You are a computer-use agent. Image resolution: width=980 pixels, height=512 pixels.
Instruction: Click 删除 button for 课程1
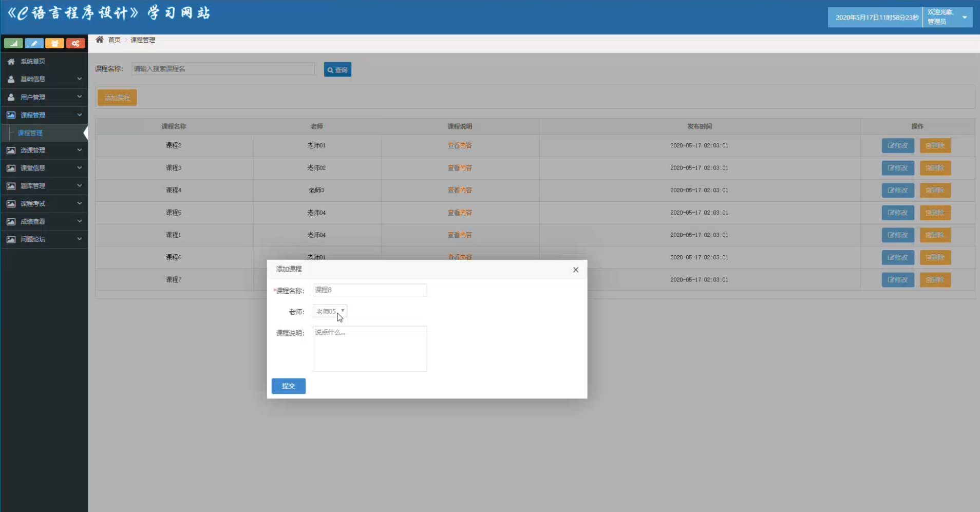(935, 235)
